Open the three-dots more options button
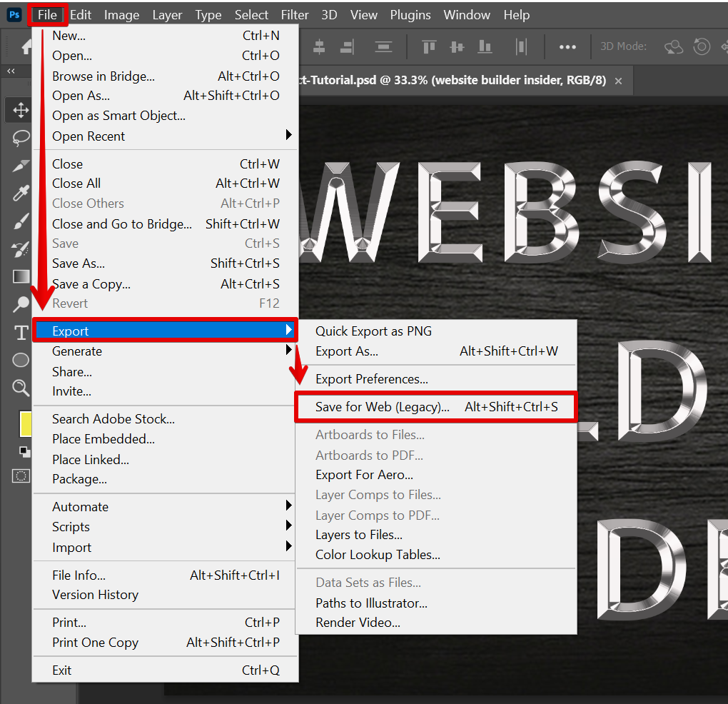This screenshot has height=704, width=728. coord(567,47)
